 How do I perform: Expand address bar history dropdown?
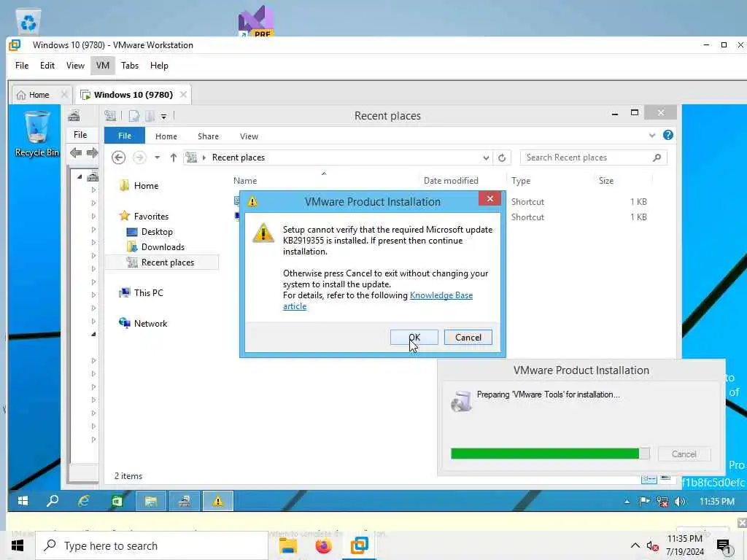[x=485, y=157]
